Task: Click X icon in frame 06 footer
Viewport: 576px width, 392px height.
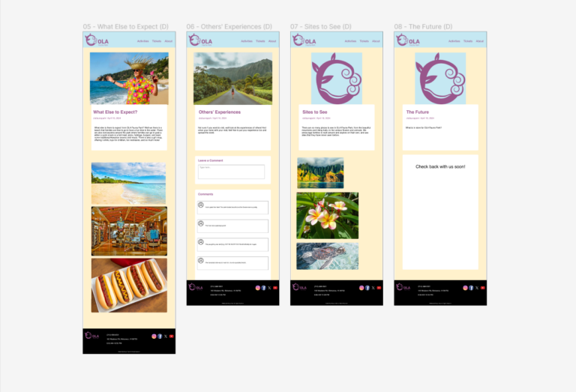Action: (x=269, y=288)
